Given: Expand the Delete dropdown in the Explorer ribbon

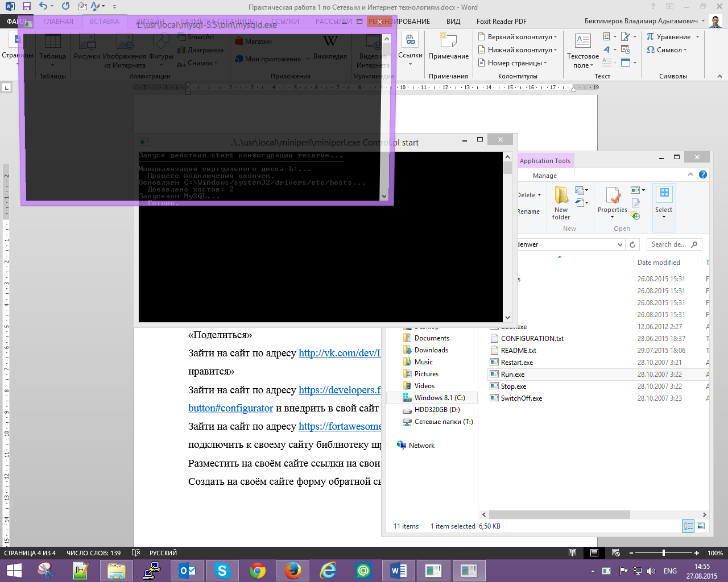Looking at the screenshot, I should click(x=539, y=195).
